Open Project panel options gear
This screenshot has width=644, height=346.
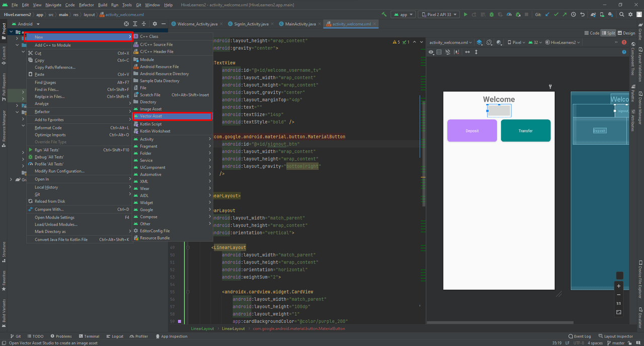pos(155,24)
